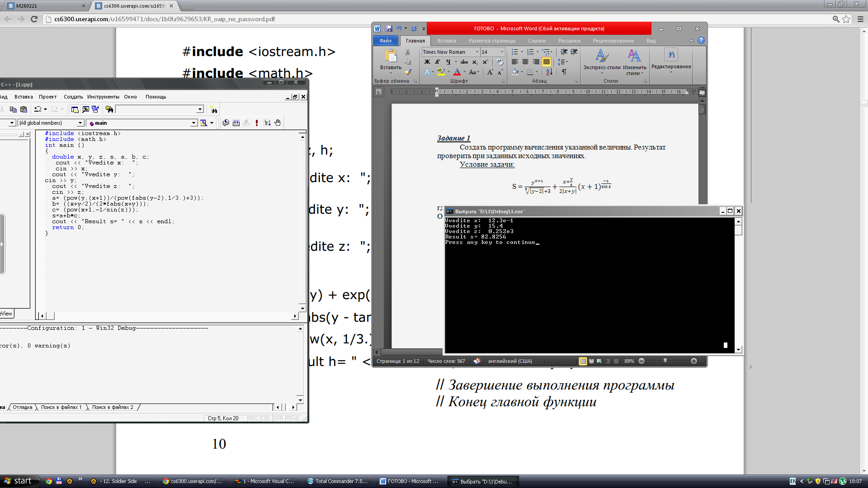Viewport: 868px width, 488px height.
Task: Click the font color red A swatch
Action: pos(457,72)
